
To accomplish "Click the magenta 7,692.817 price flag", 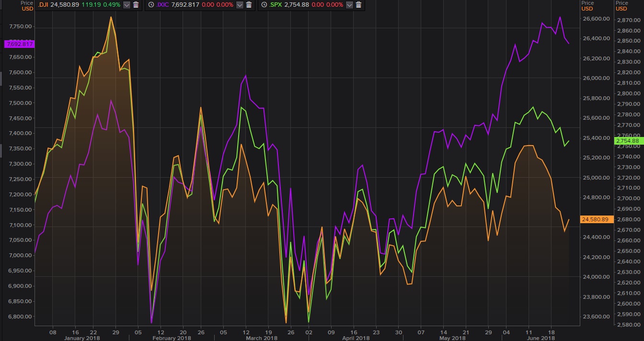I will click(20, 44).
